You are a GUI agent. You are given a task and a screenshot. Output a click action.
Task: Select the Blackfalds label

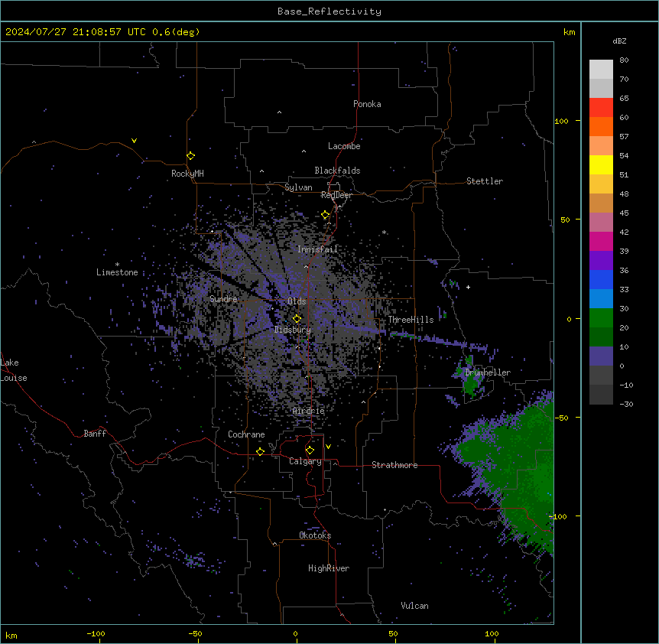(x=337, y=171)
